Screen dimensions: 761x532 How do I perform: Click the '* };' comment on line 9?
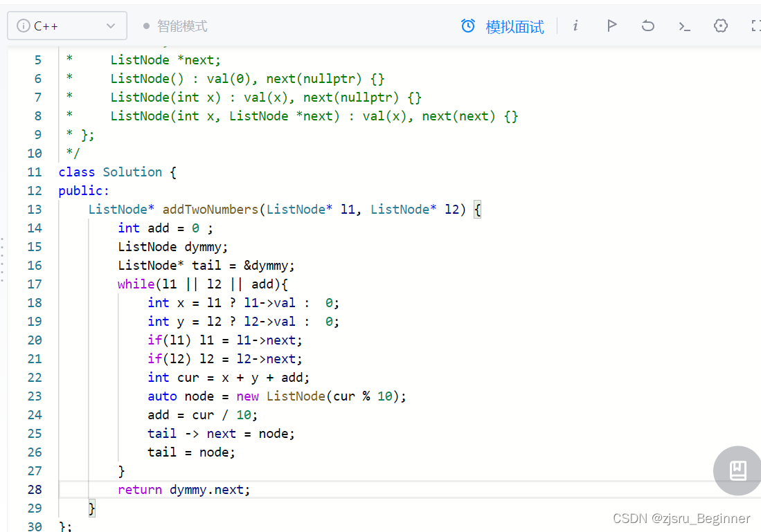tap(80, 135)
